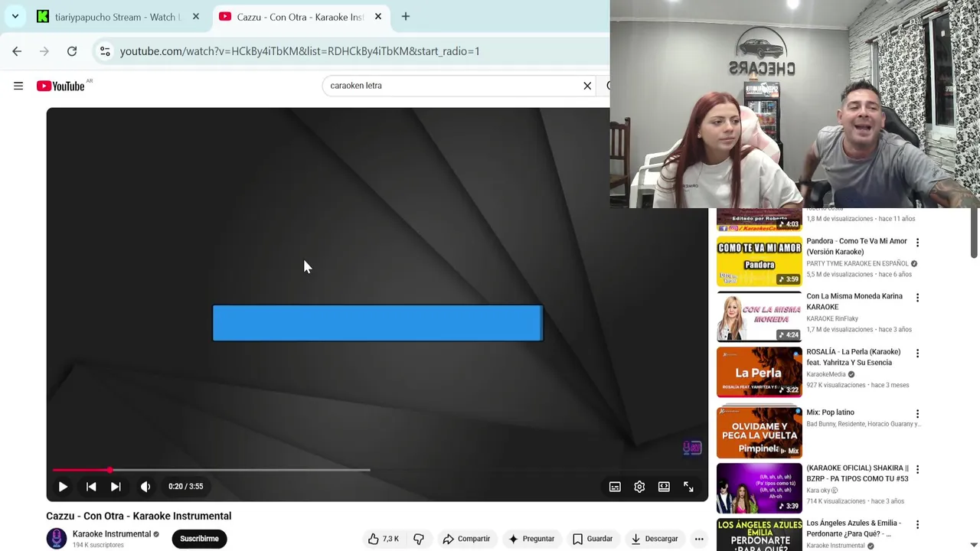Screen dimensions: 980x551
Task: View site information icon in address bar
Action: click(105, 51)
